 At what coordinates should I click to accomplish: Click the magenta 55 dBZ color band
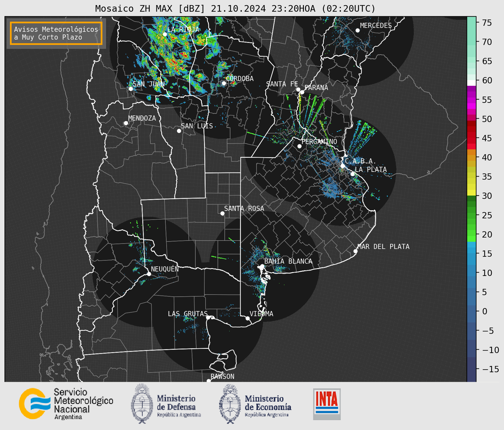click(471, 100)
